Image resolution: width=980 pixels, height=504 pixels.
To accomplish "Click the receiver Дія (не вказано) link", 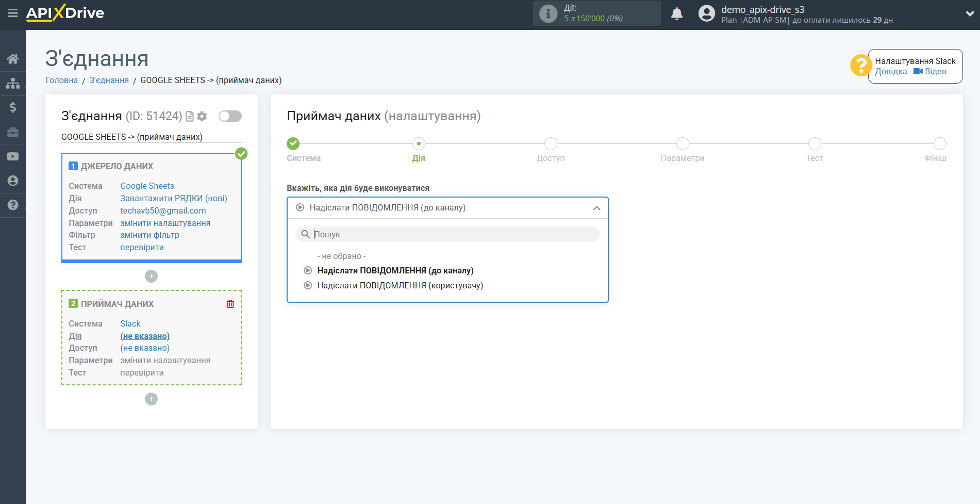I will [145, 336].
